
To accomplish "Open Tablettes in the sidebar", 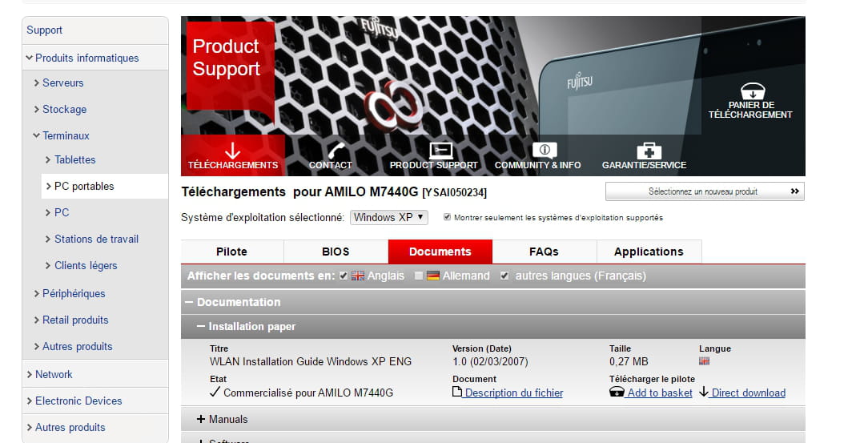I will pos(74,159).
